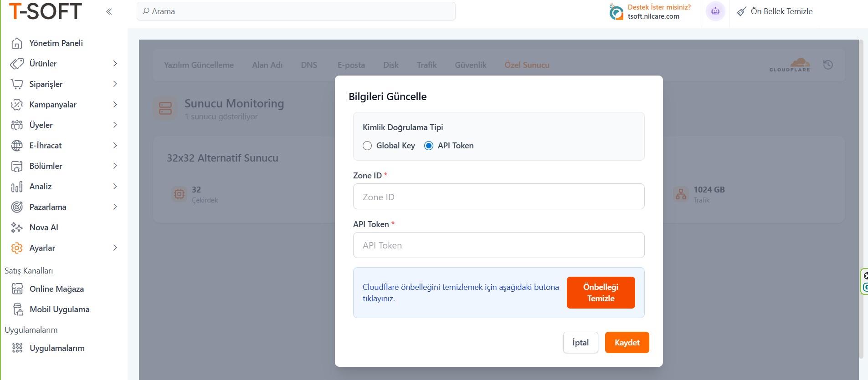
Task: Click the E-İhracat globe icon
Action: click(17, 146)
